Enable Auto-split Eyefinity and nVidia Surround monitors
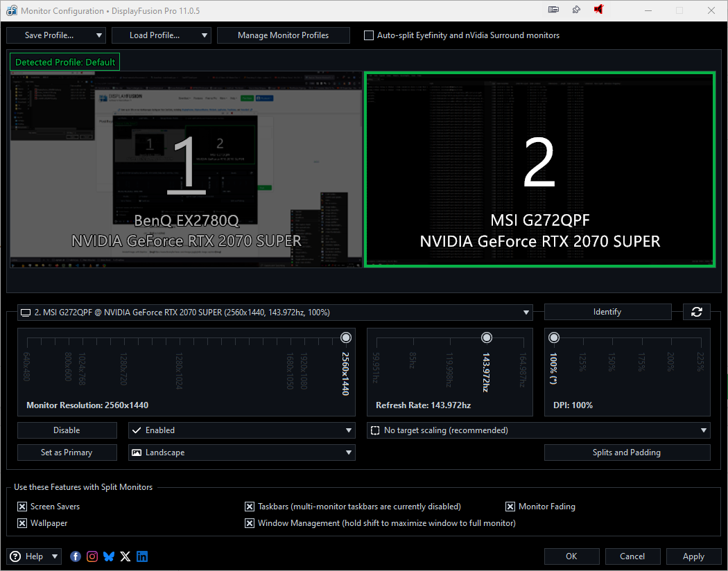Screen dimensions: 728x571 369,35
